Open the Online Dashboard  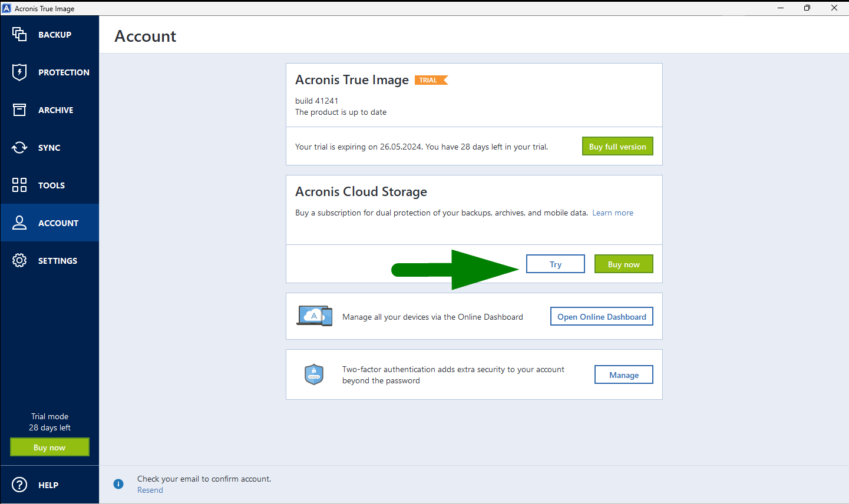(x=601, y=316)
